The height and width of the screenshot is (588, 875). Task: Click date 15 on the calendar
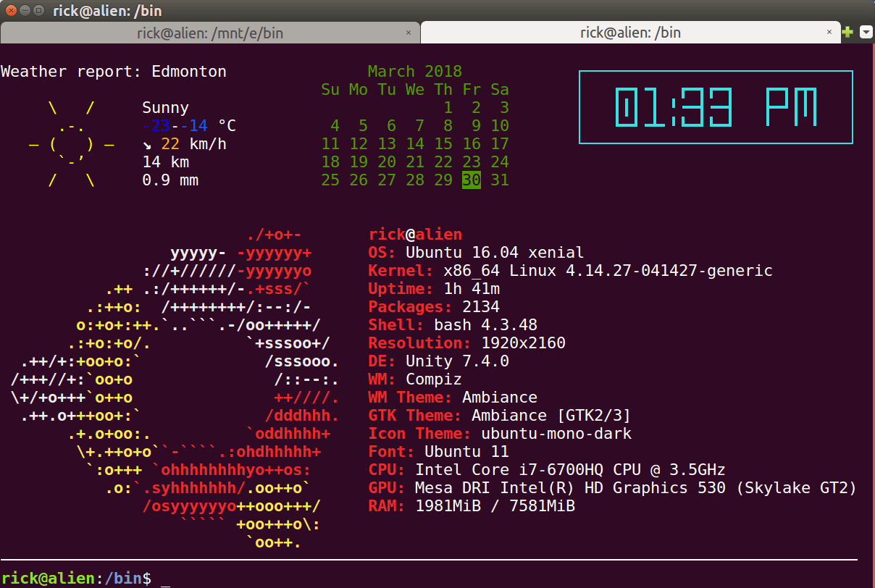(443, 143)
